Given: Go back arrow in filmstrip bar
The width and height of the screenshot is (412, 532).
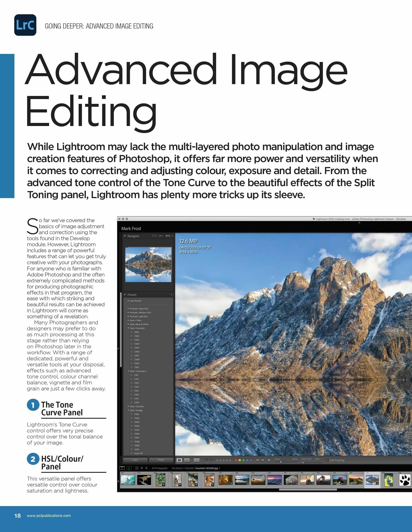Looking at the screenshot, I should point(142,468).
